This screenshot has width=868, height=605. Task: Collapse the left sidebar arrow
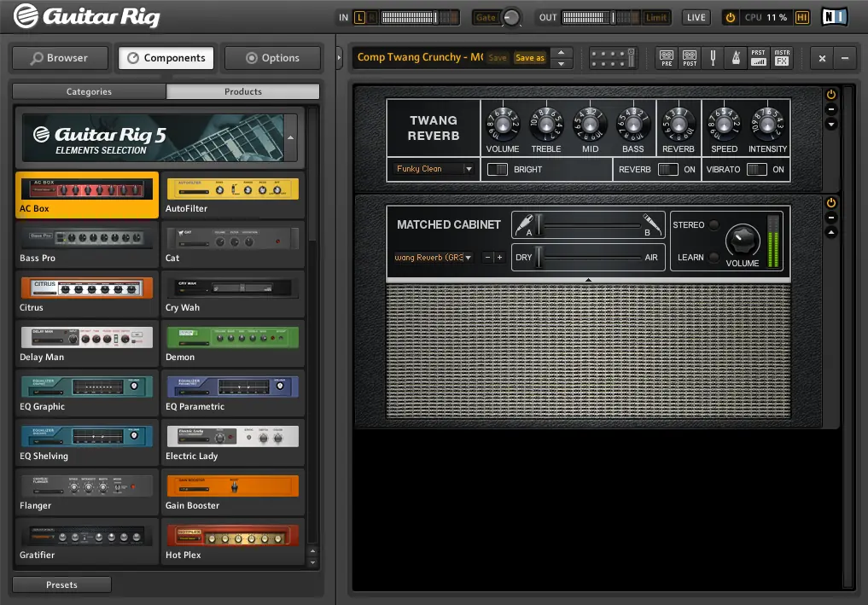pos(340,57)
